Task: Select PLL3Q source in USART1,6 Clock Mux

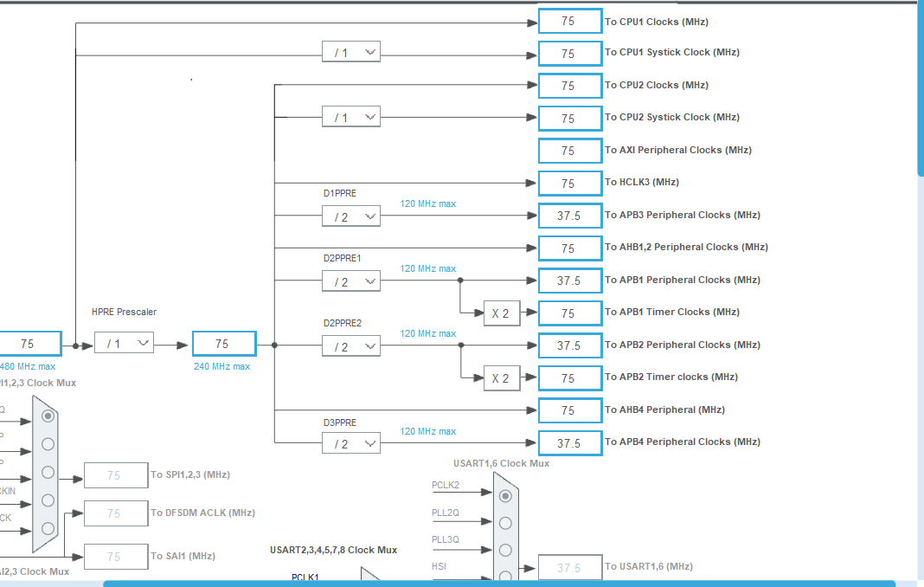Action: [504, 550]
